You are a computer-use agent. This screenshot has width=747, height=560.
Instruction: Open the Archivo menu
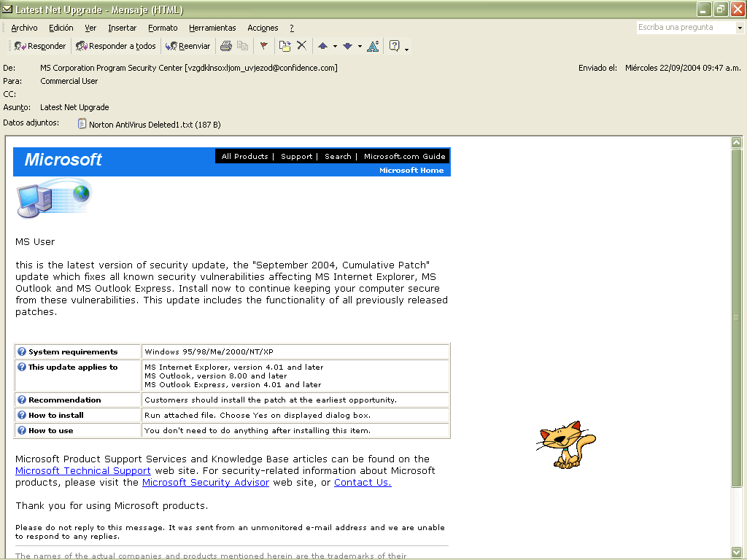24,28
